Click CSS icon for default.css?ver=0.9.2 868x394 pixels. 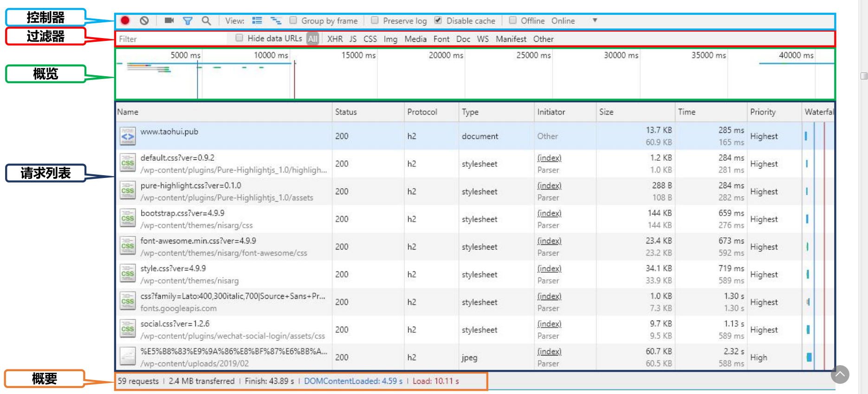(128, 164)
